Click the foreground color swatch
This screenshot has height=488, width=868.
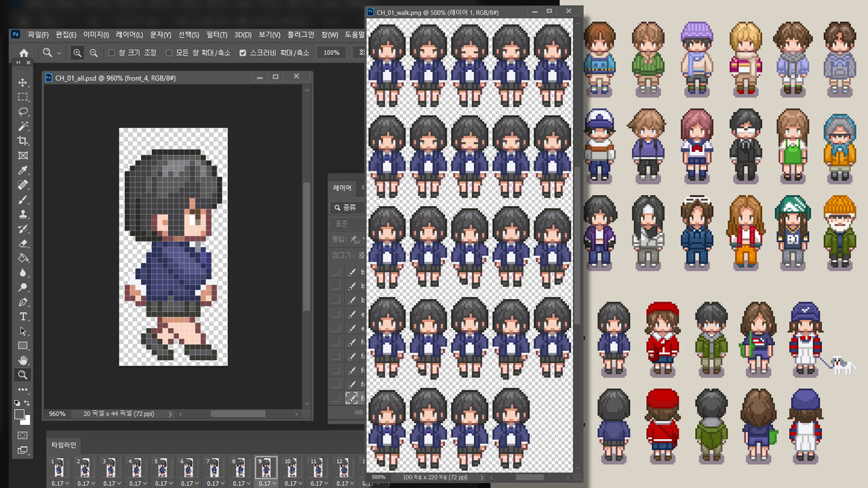click(20, 414)
